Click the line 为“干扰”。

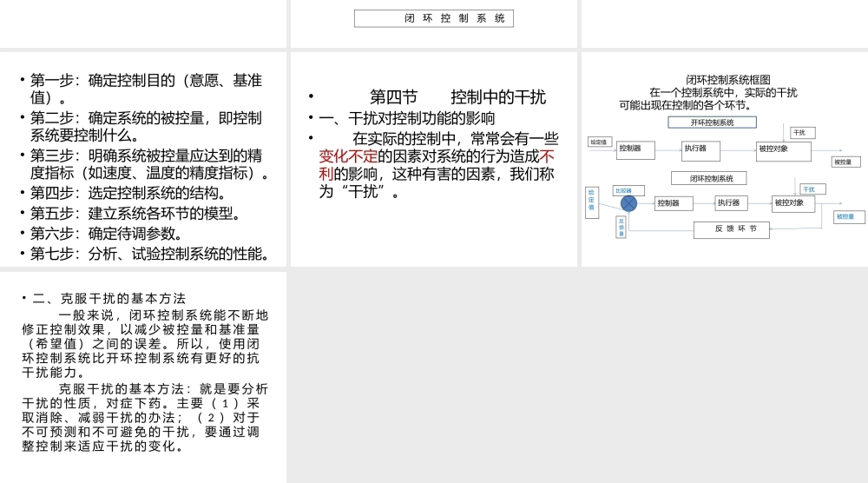(359, 192)
